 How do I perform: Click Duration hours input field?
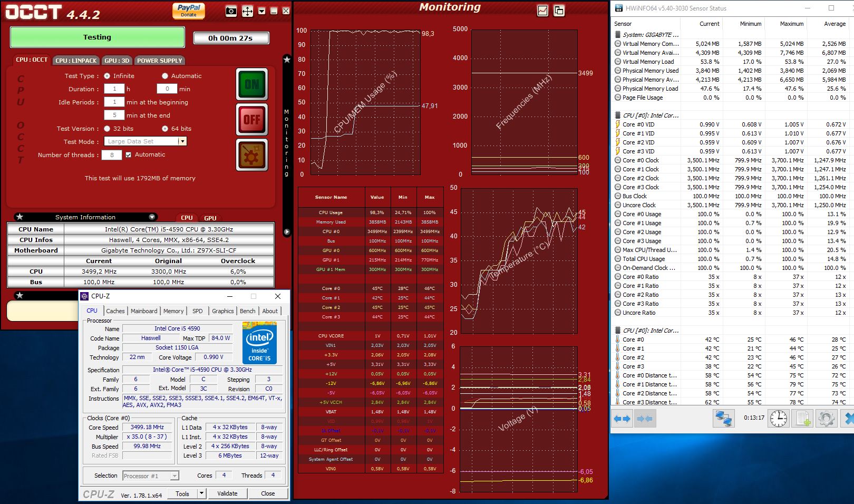pos(114,89)
